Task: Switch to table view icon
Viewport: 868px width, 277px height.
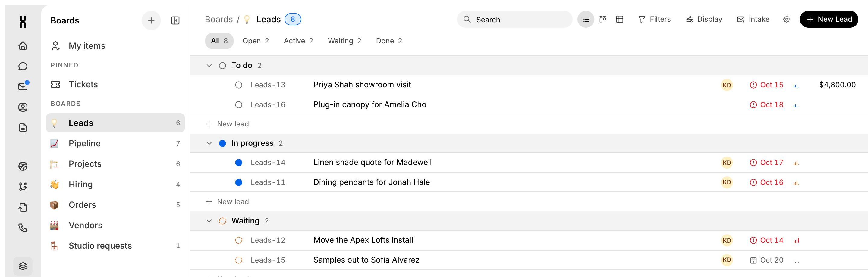Action: 619,19
